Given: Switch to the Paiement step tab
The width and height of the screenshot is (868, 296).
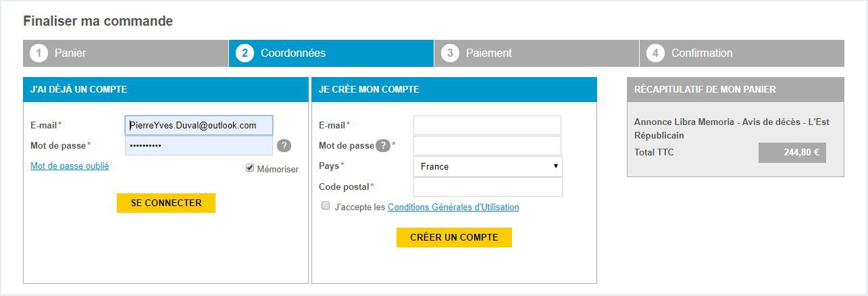Looking at the screenshot, I should tap(536, 53).
